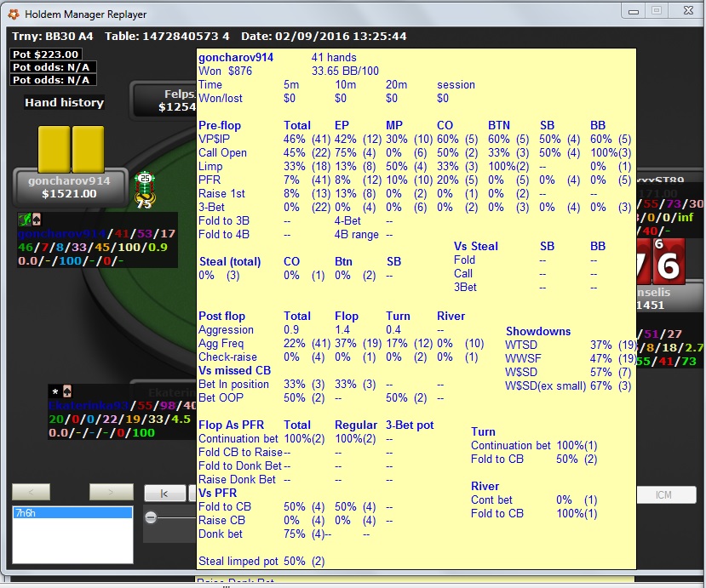The width and height of the screenshot is (706, 588).
Task: Click the 'Fold to 3B' row label
Action: tap(224, 221)
